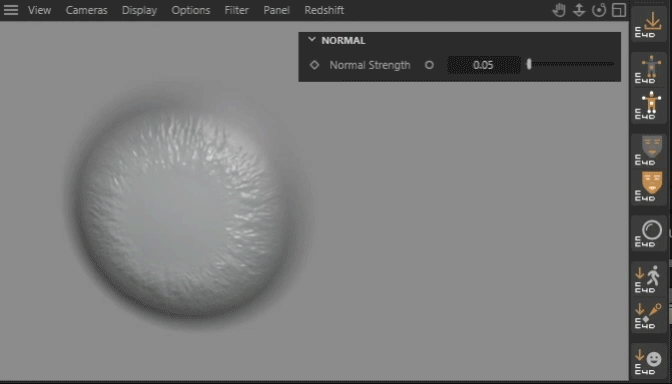Click the orbit rotate viewport icon
This screenshot has height=384, width=672.
click(599, 10)
